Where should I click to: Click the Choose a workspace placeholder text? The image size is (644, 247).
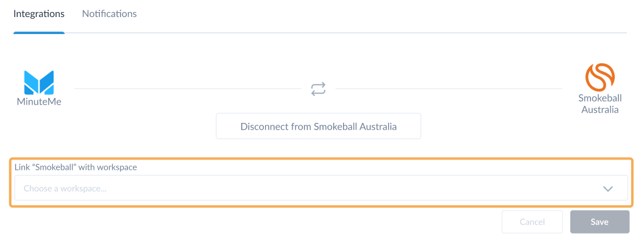click(x=65, y=189)
